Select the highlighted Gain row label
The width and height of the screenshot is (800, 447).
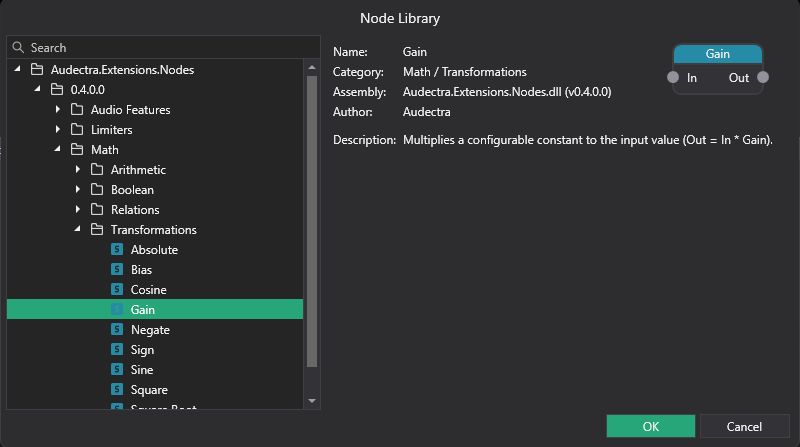tap(143, 310)
